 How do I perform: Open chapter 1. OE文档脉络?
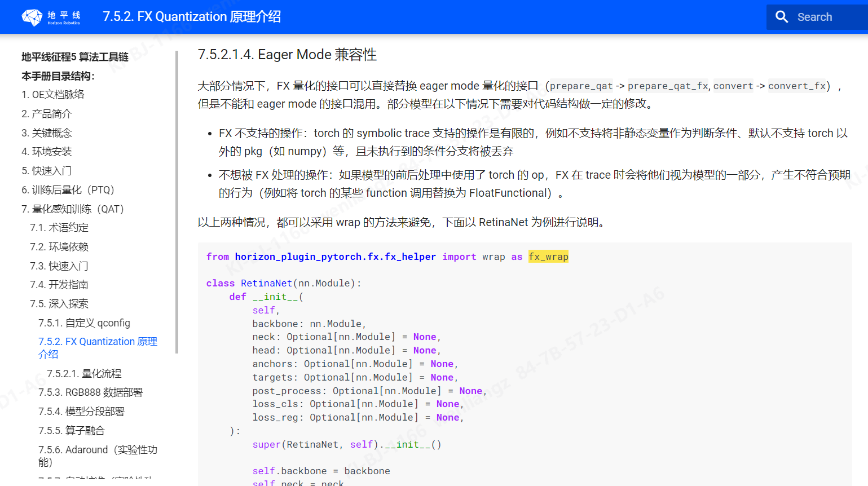pos(52,95)
